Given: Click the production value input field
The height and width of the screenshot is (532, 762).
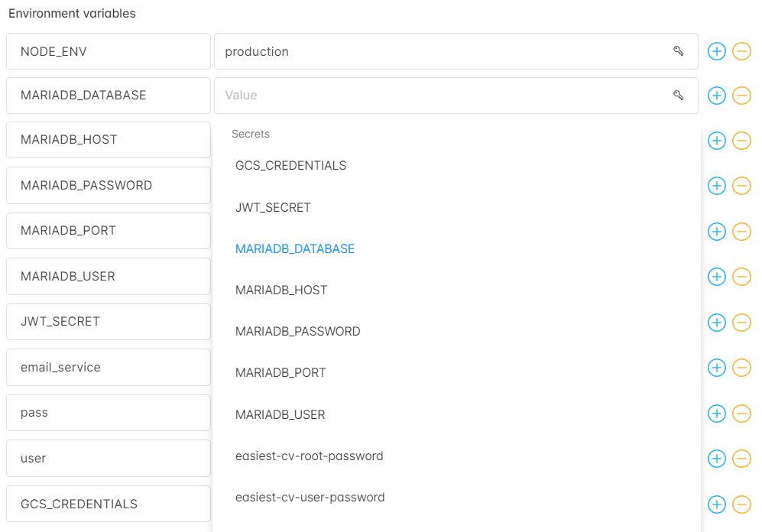Looking at the screenshot, I should tap(456, 51).
